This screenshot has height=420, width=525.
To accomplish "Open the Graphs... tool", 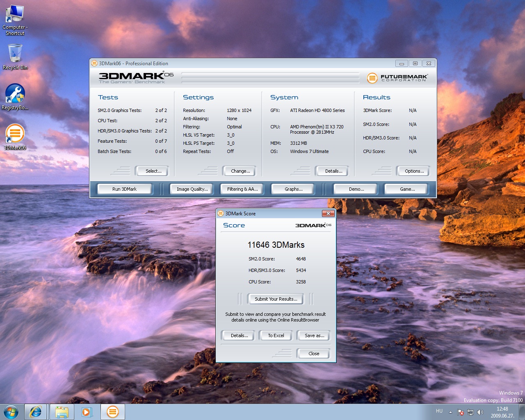I will point(294,189).
